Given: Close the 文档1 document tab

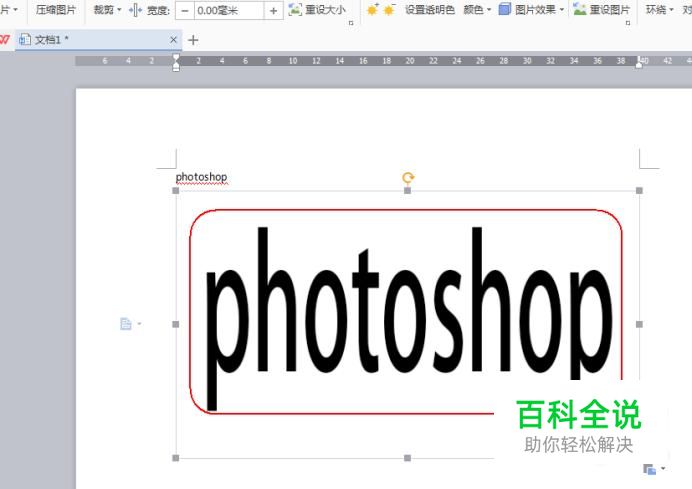Looking at the screenshot, I should coord(173,40).
